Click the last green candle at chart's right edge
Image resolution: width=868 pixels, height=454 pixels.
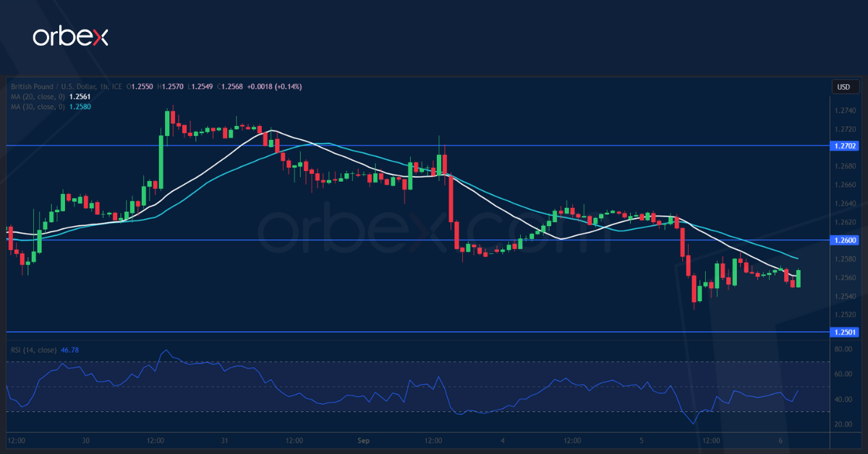[x=798, y=278]
